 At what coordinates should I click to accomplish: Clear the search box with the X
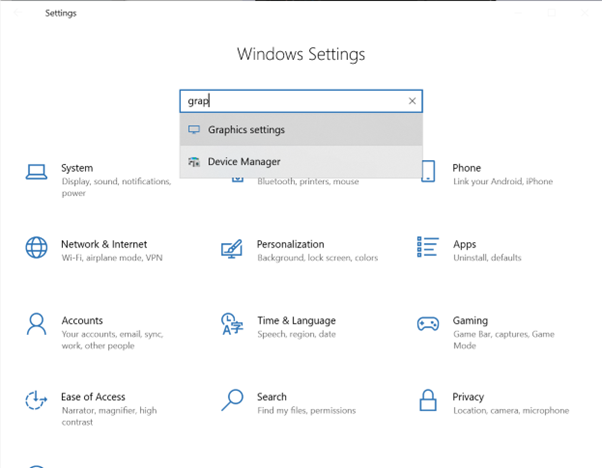pyautogui.click(x=412, y=101)
